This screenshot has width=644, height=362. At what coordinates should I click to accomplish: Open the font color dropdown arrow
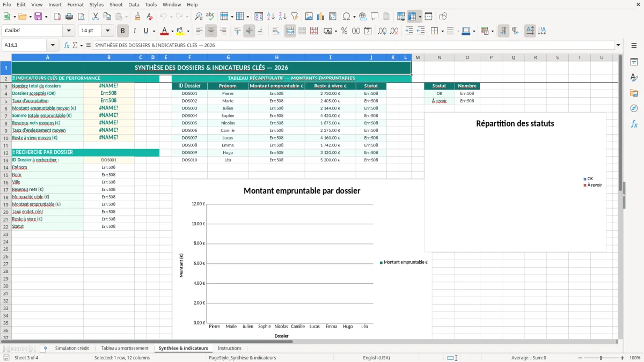coord(172,31)
